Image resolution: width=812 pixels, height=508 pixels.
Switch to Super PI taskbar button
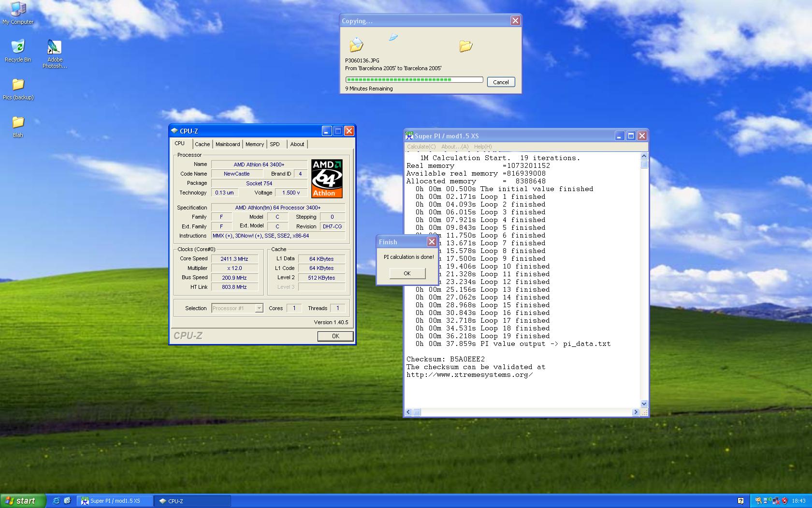[x=115, y=501]
